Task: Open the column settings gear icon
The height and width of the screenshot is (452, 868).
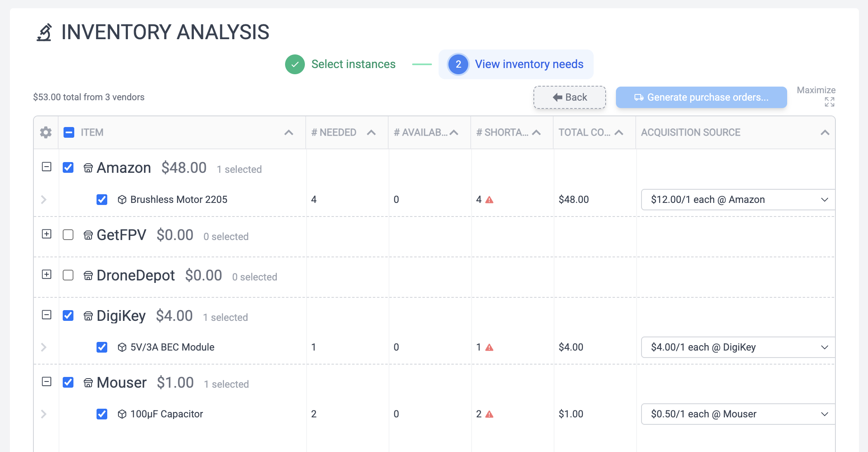Action: pos(45,132)
